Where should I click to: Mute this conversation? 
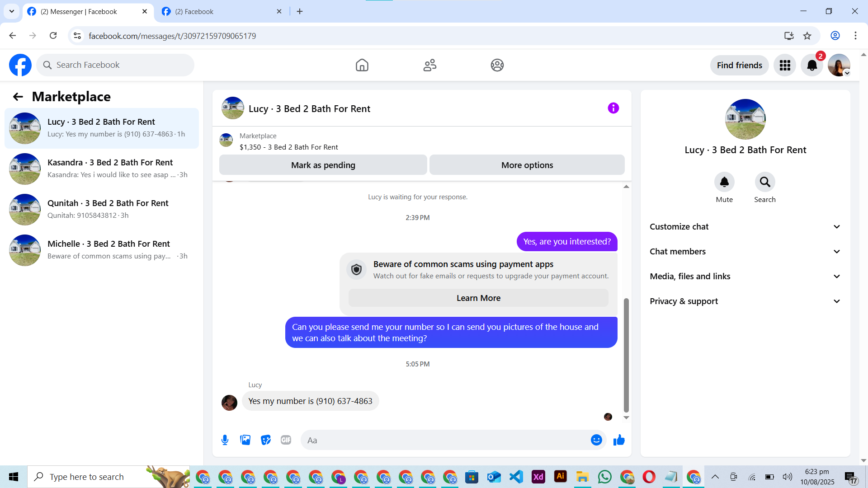pyautogui.click(x=724, y=182)
